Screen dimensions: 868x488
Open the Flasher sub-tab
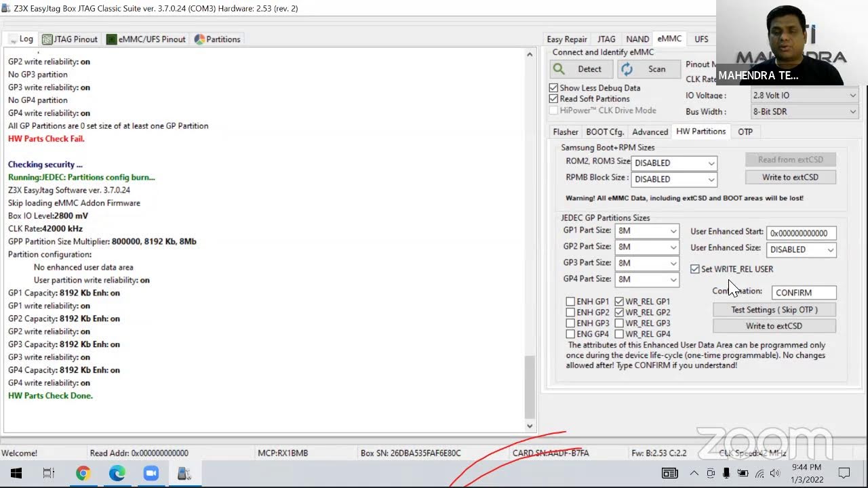(x=566, y=132)
